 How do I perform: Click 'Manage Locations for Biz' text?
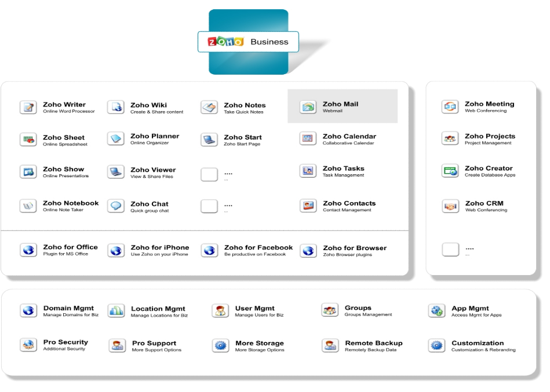click(159, 316)
